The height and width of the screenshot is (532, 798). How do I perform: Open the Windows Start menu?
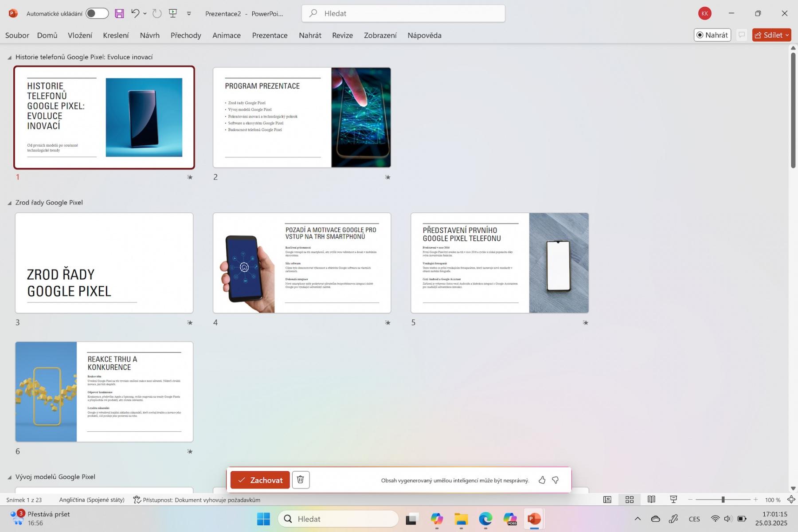tap(263, 519)
